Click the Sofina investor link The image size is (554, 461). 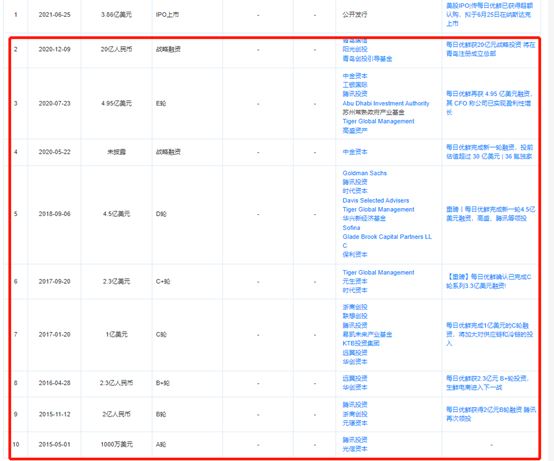click(x=351, y=227)
